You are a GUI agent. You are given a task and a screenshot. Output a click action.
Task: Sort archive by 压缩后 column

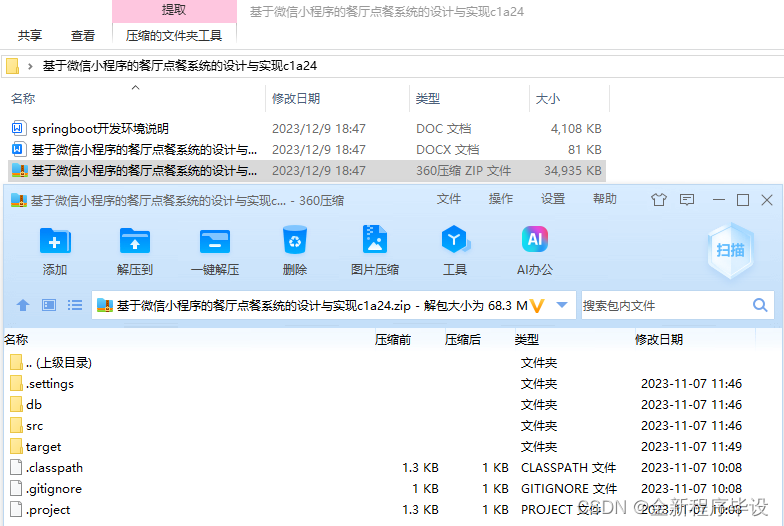pos(463,340)
